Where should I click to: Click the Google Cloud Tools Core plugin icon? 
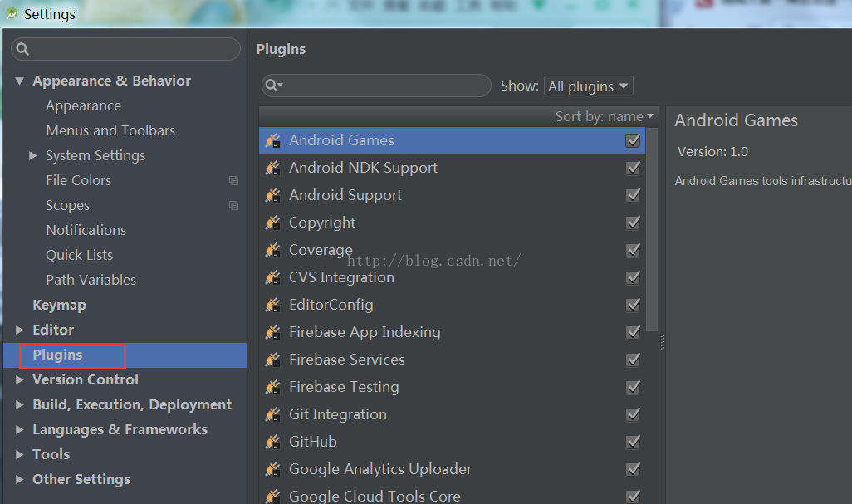point(272,496)
